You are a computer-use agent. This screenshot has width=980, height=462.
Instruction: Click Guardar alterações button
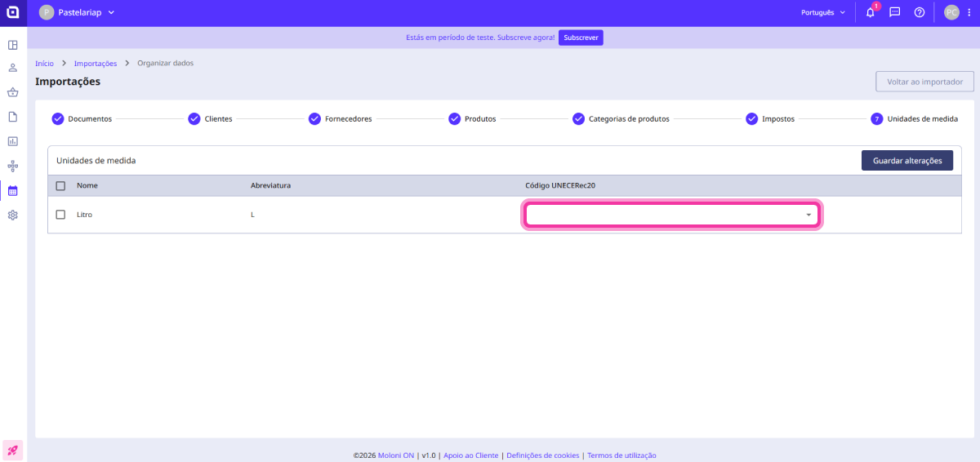(906, 161)
